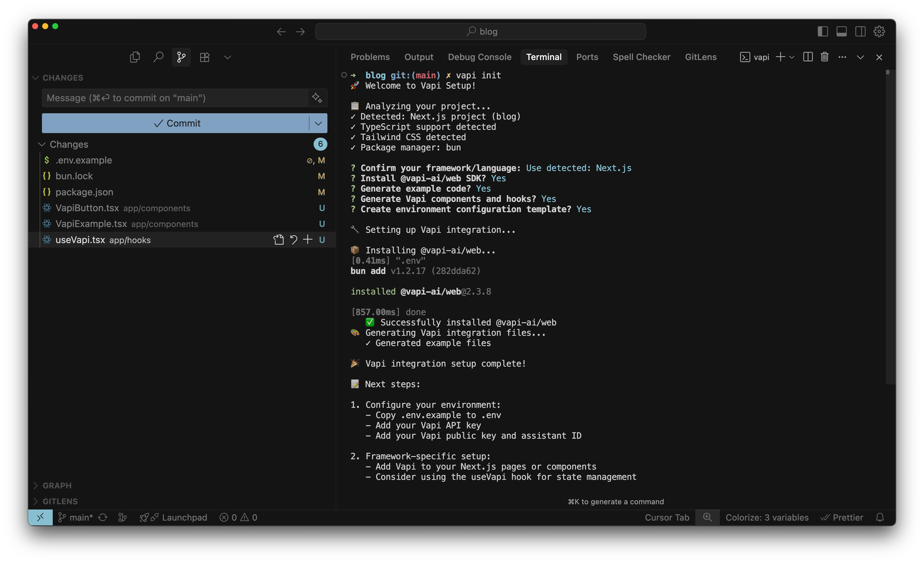Click the terminal scrollbar
The height and width of the screenshot is (563, 924).
pos(890,227)
